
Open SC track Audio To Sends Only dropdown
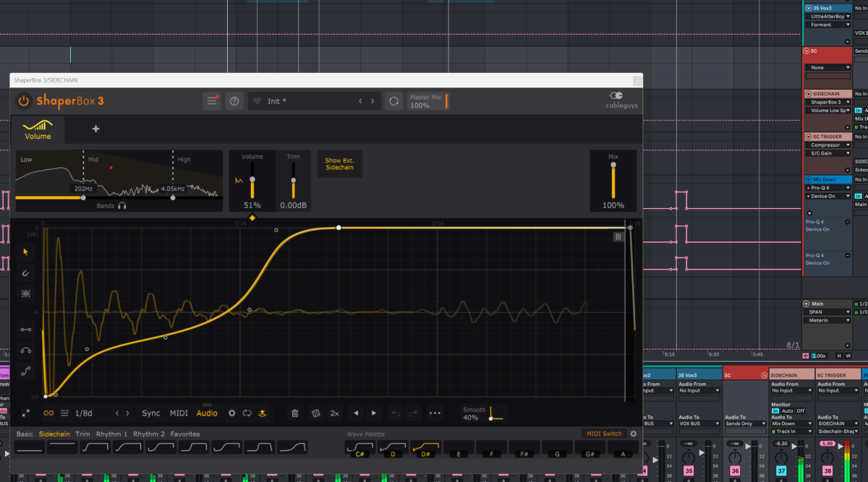coord(745,423)
